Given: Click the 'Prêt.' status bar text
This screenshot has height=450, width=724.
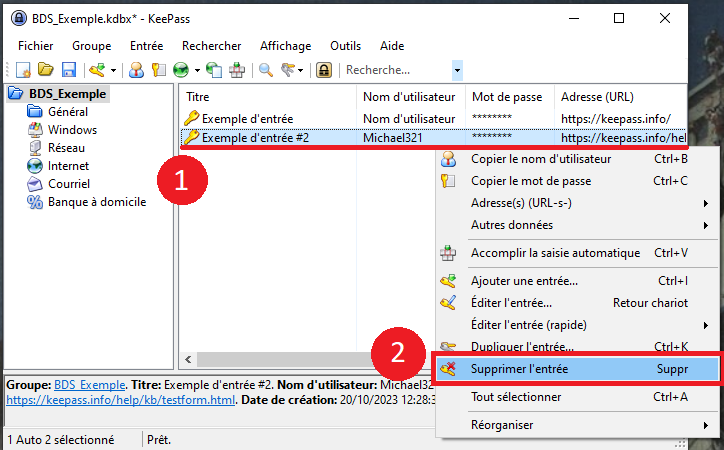Looking at the screenshot, I should coord(159,440).
